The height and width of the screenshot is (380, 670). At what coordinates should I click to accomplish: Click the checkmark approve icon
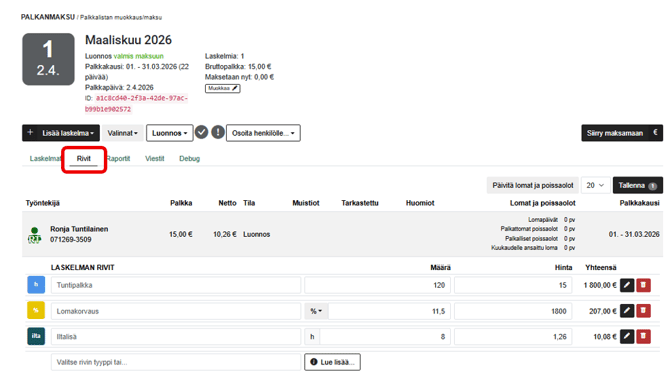coord(202,133)
